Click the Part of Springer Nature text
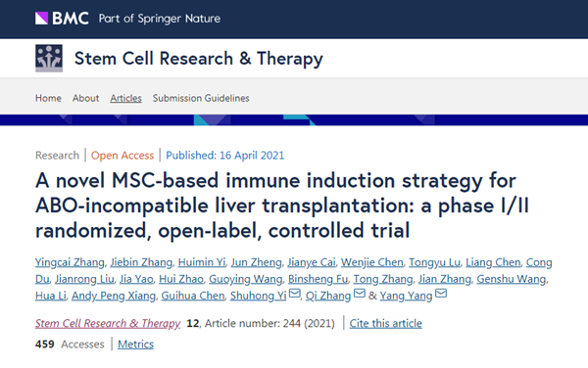This screenshot has height=368, width=588. click(160, 19)
